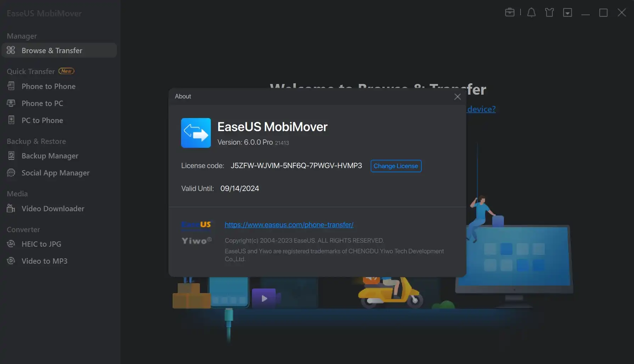Open the easeus.com phone-transfer link
The height and width of the screenshot is (364, 634).
(289, 225)
